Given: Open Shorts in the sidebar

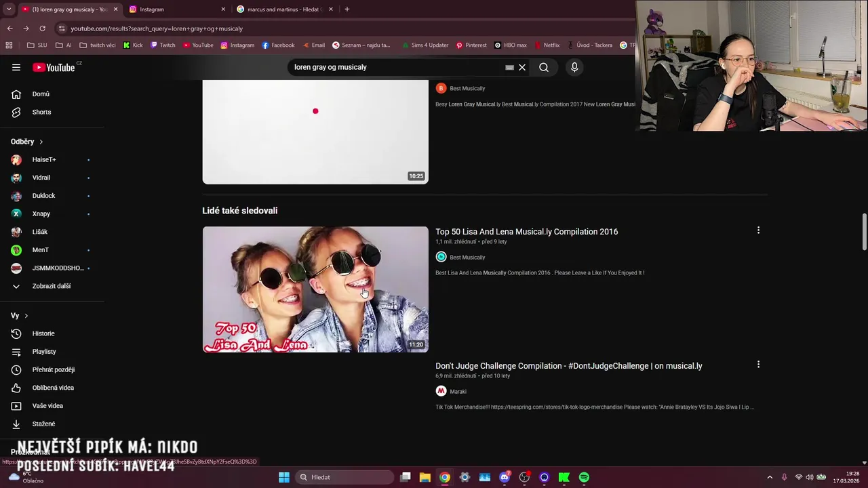Looking at the screenshot, I should point(41,112).
